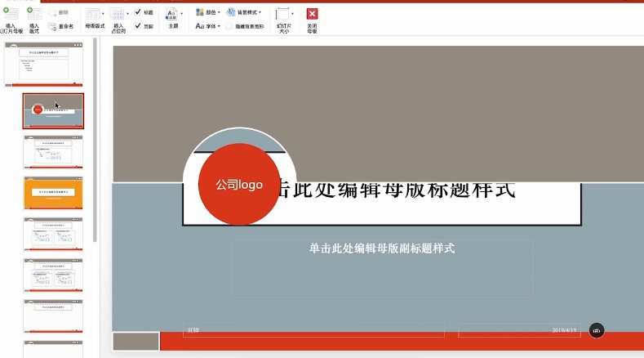The width and height of the screenshot is (644, 358).
Task: Click the slide number circle placeholder
Action: pyautogui.click(x=597, y=330)
